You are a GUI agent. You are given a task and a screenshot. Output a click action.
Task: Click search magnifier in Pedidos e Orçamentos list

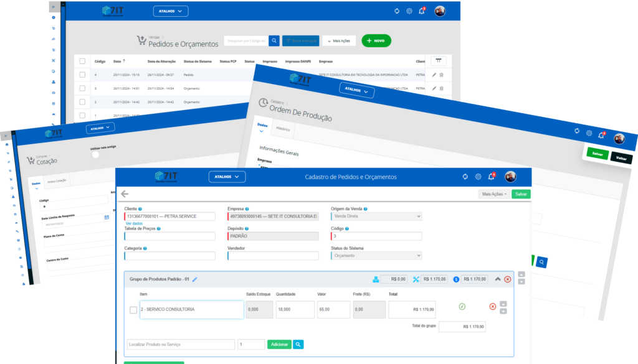point(274,40)
